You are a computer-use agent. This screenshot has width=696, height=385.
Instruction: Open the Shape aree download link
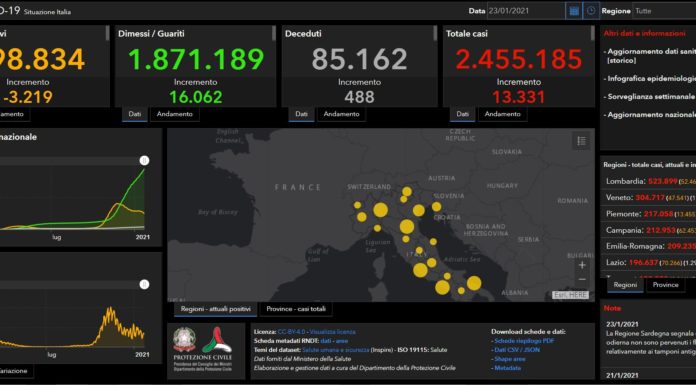(510, 359)
